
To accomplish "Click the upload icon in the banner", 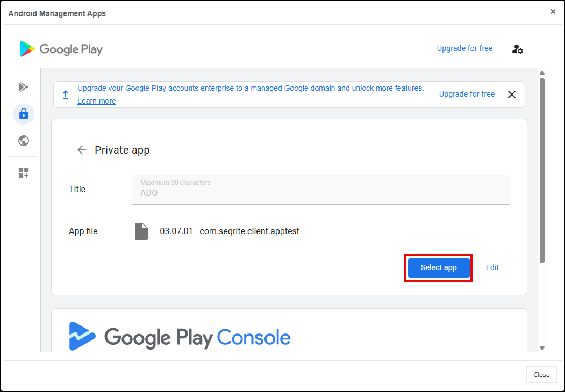I will [x=66, y=95].
